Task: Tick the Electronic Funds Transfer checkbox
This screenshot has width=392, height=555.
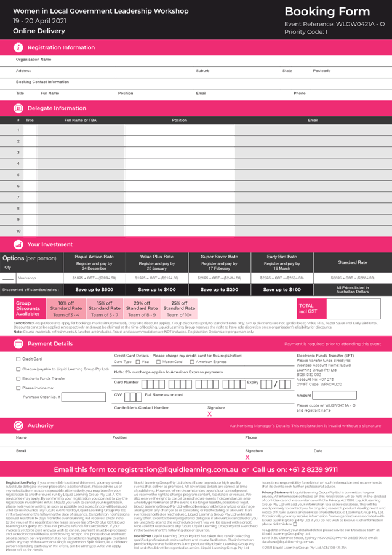Action: [x=18, y=378]
